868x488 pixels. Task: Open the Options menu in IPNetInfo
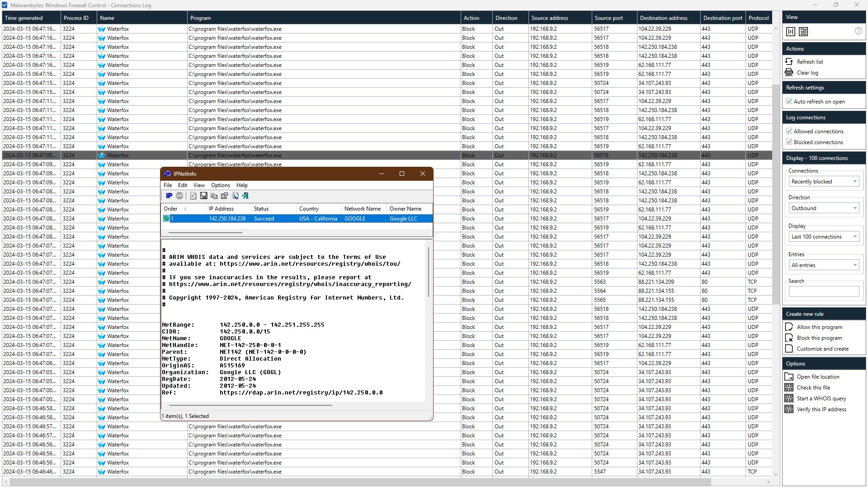[220, 185]
